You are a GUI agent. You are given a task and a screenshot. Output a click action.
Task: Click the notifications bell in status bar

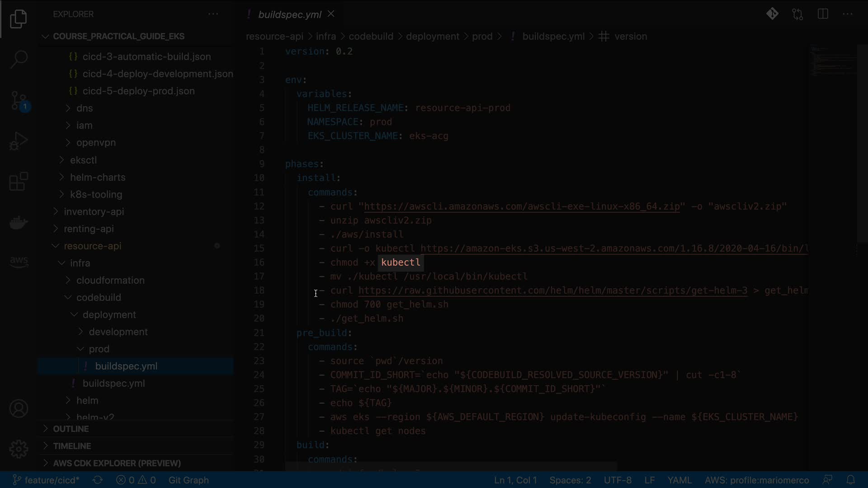850,480
